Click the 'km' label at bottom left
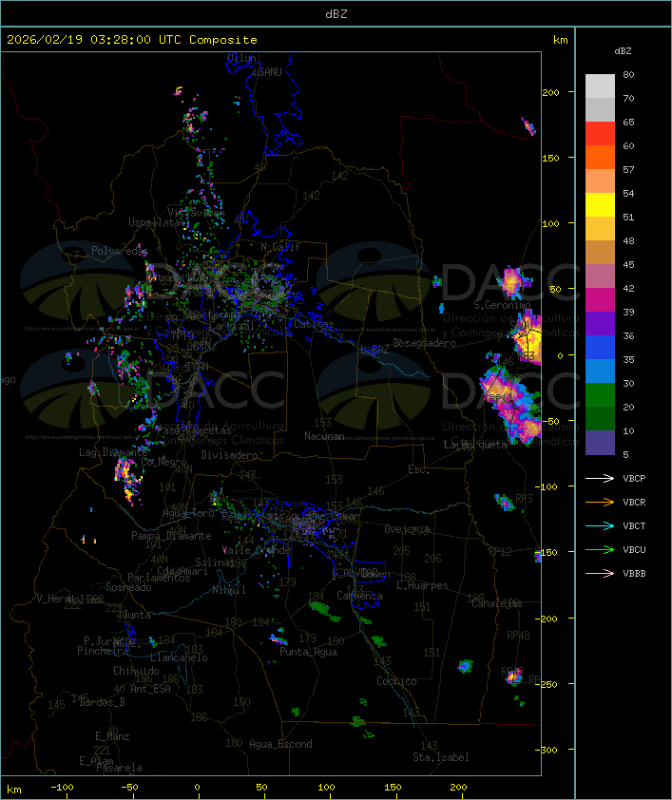Image resolution: width=672 pixels, height=800 pixels. (14, 790)
